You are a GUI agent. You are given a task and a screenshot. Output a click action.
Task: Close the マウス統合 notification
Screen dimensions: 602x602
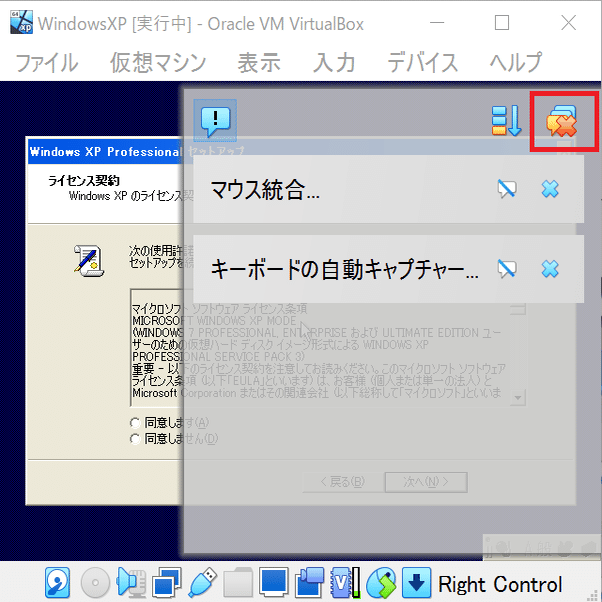pos(550,189)
